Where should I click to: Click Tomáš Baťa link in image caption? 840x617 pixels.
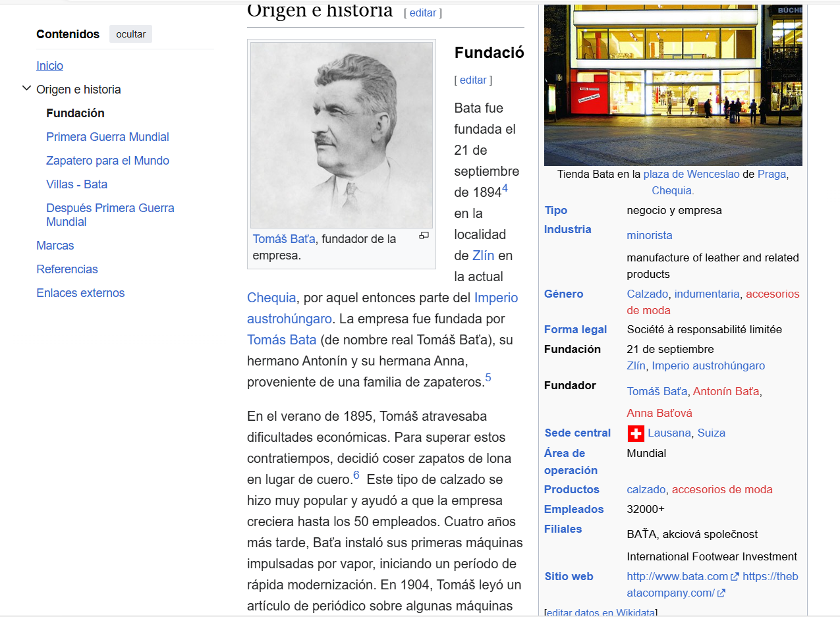tap(284, 239)
